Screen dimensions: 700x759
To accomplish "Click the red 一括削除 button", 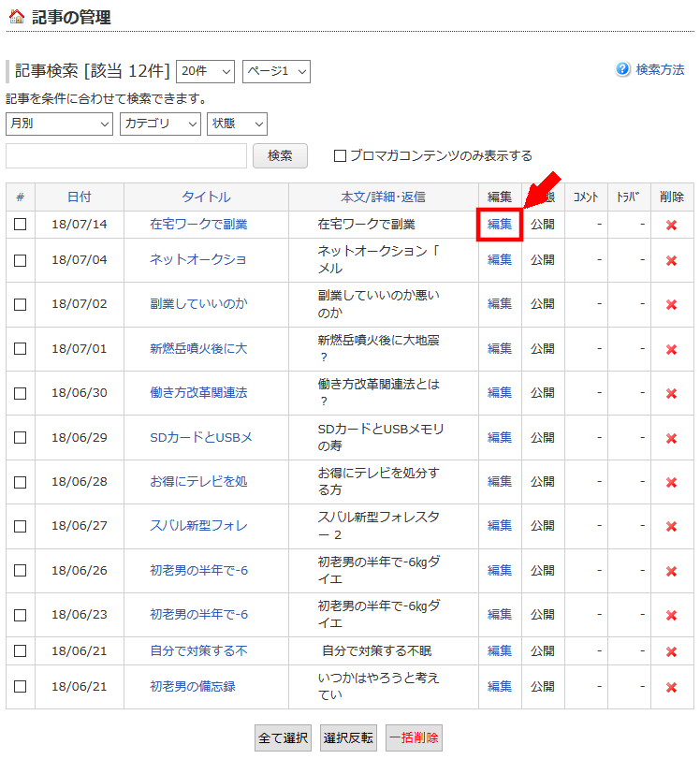I will 414,737.
